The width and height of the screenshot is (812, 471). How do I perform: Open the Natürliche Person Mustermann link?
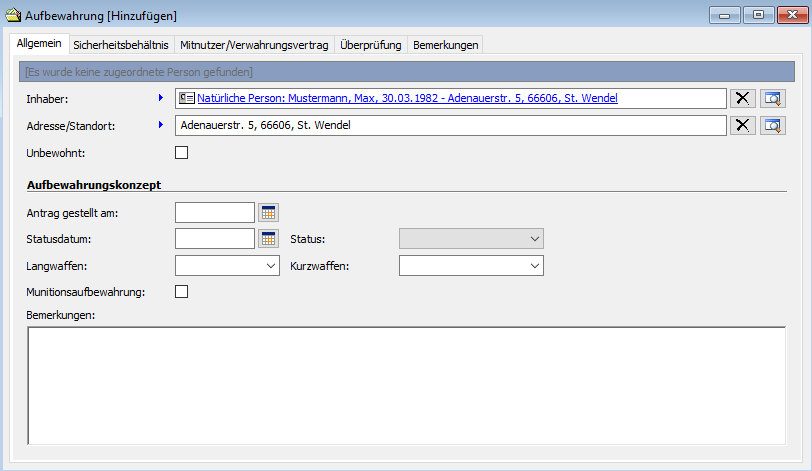407,98
